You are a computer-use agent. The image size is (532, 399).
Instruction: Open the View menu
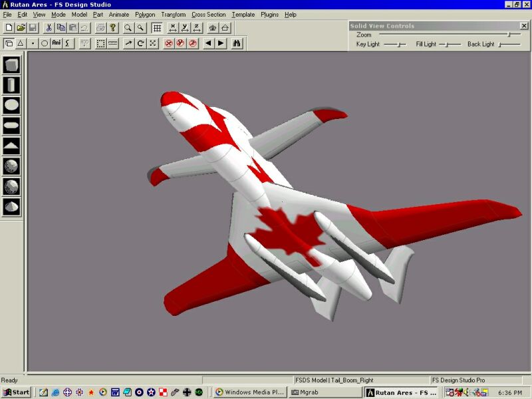[39, 15]
